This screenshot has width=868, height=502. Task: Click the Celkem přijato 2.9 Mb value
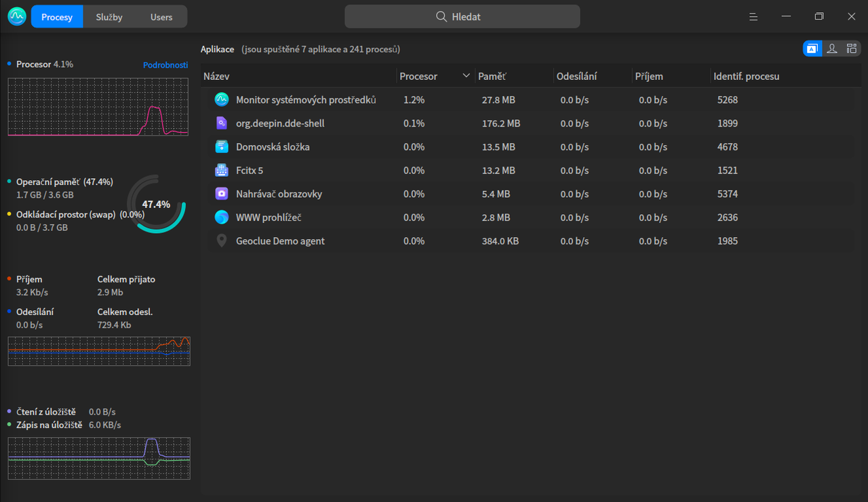click(110, 293)
